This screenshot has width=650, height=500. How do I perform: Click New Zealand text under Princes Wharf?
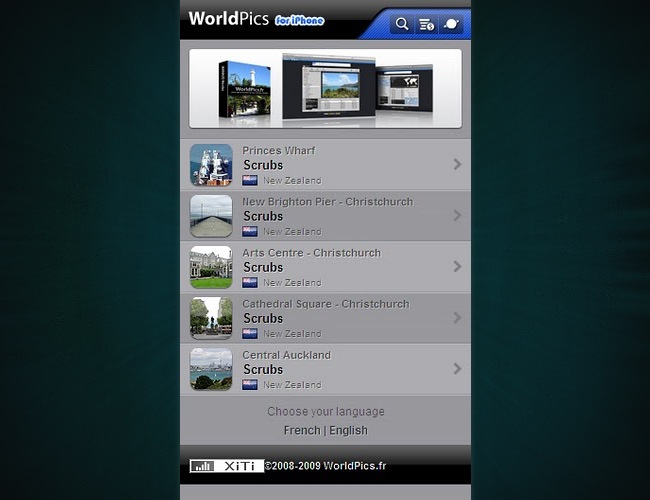[x=292, y=181]
